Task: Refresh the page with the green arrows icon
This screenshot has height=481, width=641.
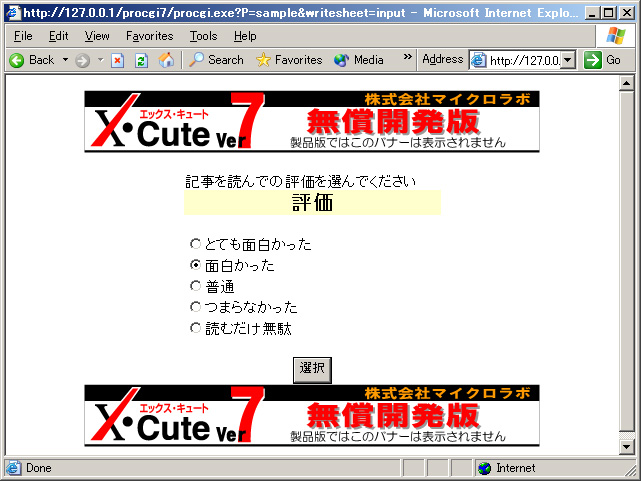Action: click(x=141, y=60)
